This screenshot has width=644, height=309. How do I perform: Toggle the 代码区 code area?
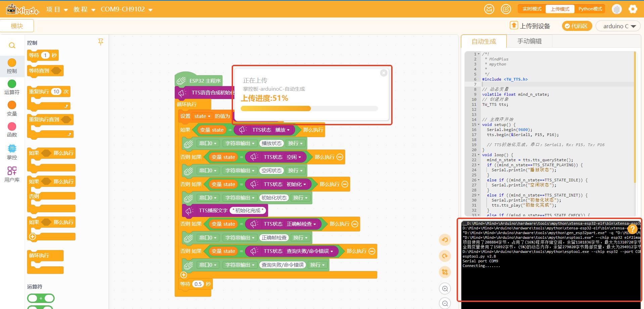[576, 26]
